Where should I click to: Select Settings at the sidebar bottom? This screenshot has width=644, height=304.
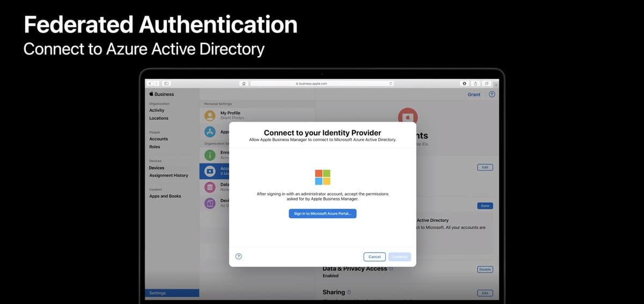pos(172,293)
